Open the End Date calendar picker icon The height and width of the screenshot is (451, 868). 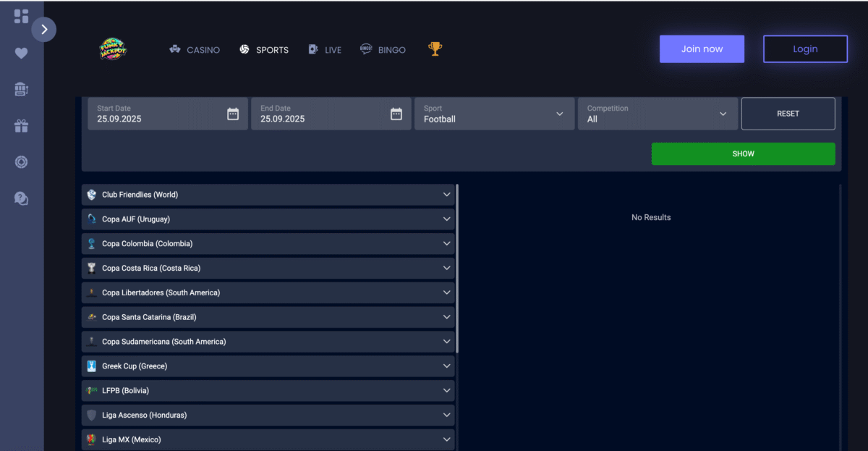396,114
